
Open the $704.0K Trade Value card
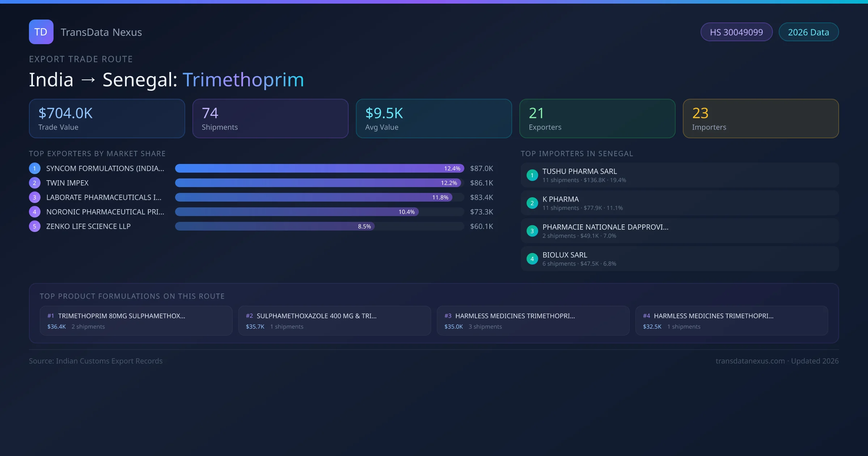click(107, 118)
